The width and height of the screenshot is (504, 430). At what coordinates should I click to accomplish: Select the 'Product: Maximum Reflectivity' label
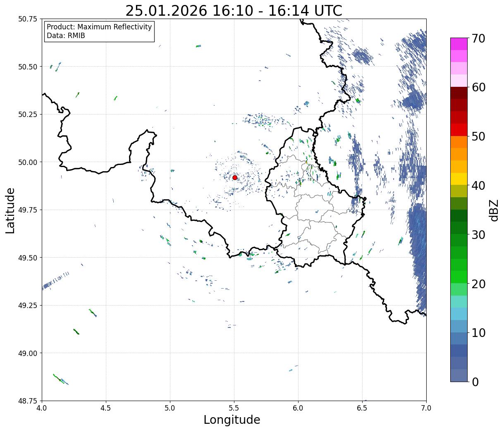pos(99,27)
